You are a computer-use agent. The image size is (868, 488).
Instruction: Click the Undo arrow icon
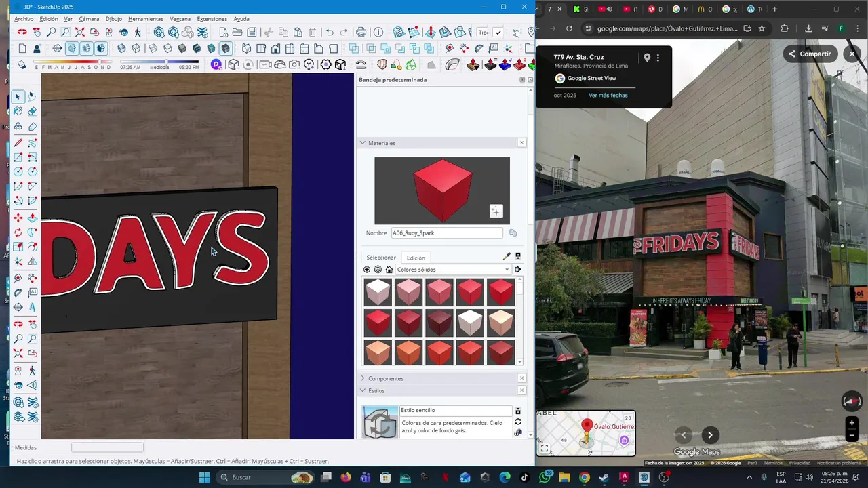pyautogui.click(x=330, y=32)
